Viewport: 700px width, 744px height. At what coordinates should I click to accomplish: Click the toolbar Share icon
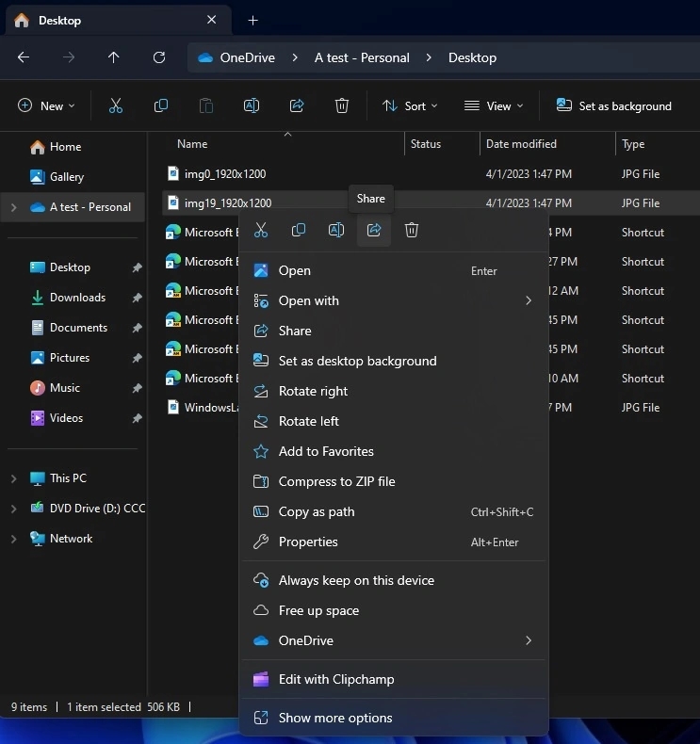click(x=297, y=106)
